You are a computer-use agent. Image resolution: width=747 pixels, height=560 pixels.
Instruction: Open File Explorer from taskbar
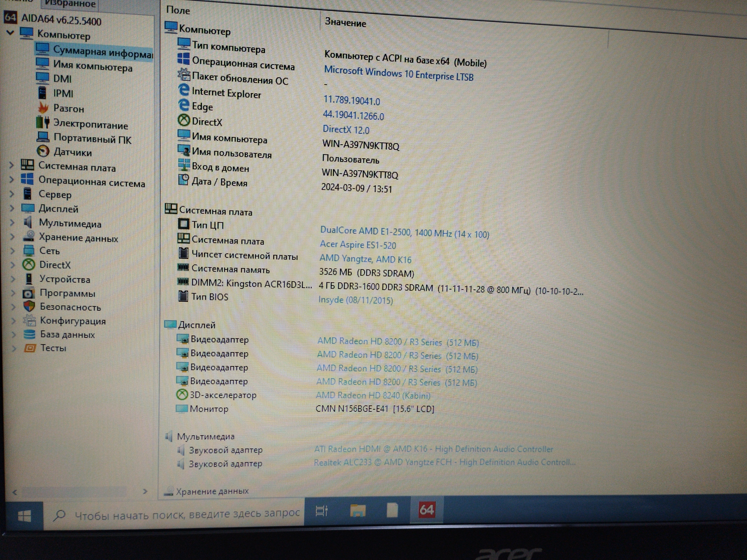(x=358, y=510)
